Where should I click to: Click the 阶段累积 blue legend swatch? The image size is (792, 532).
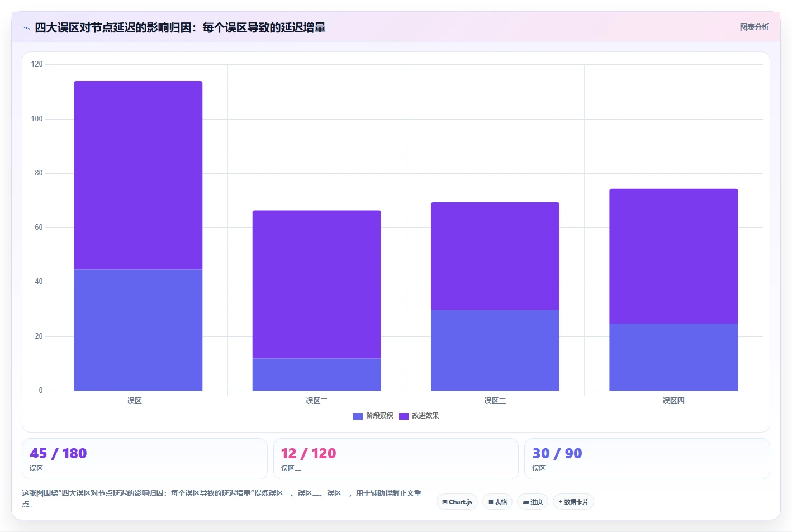358,416
